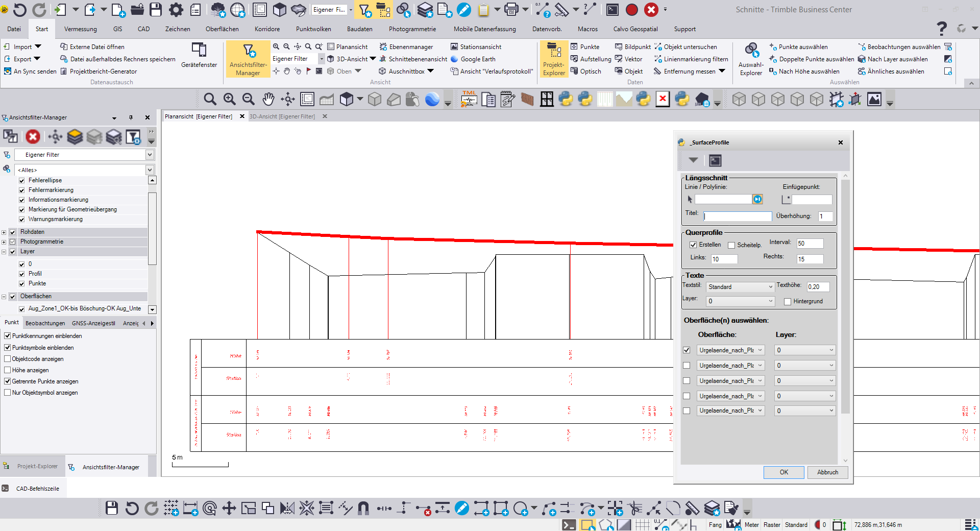Click the filter tree vertical scrollbar thumb
Image resolution: width=980 pixels, height=531 pixels.
point(152,229)
